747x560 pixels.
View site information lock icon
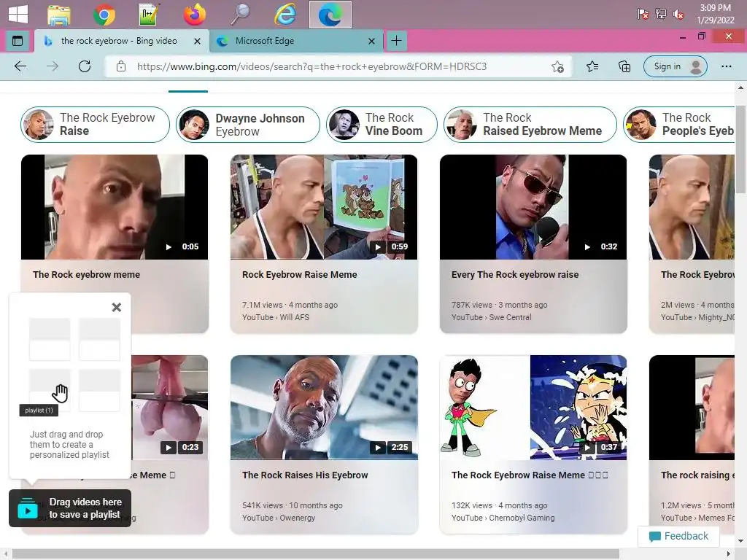(121, 66)
